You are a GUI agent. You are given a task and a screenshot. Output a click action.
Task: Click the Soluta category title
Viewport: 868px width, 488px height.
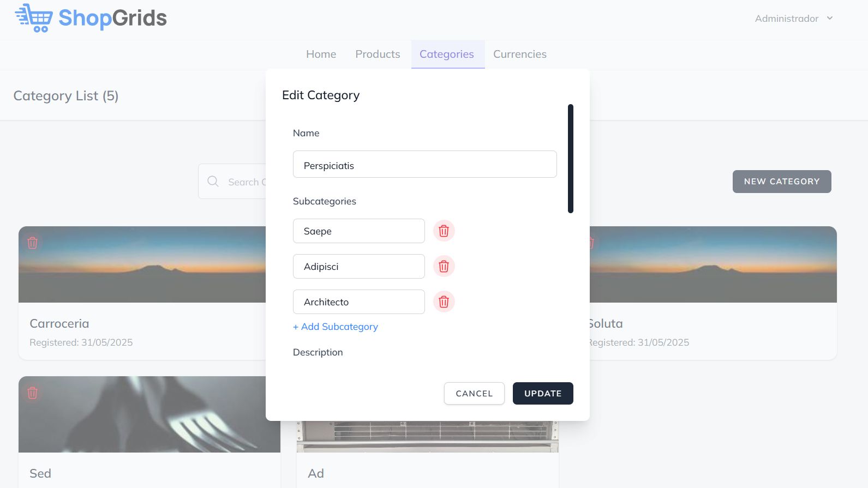[x=606, y=323]
